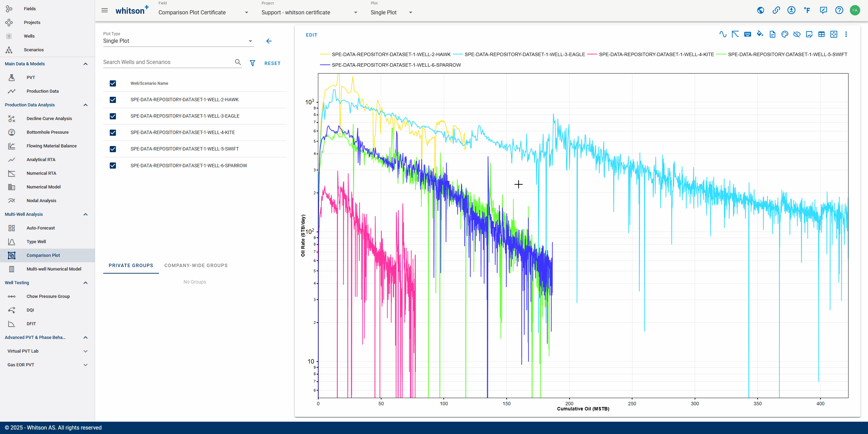Uncheck the WELL-5-SWIFT checkbox
This screenshot has height=434, width=868.
(113, 149)
